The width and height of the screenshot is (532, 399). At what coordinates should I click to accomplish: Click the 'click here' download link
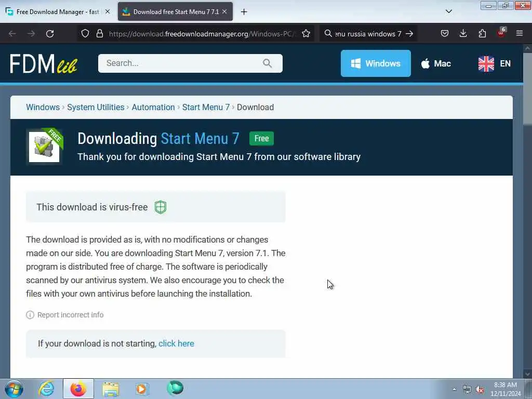tap(177, 343)
